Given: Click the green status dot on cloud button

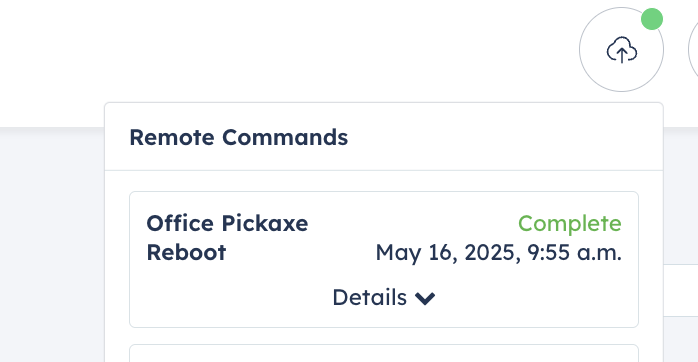Looking at the screenshot, I should point(652,19).
